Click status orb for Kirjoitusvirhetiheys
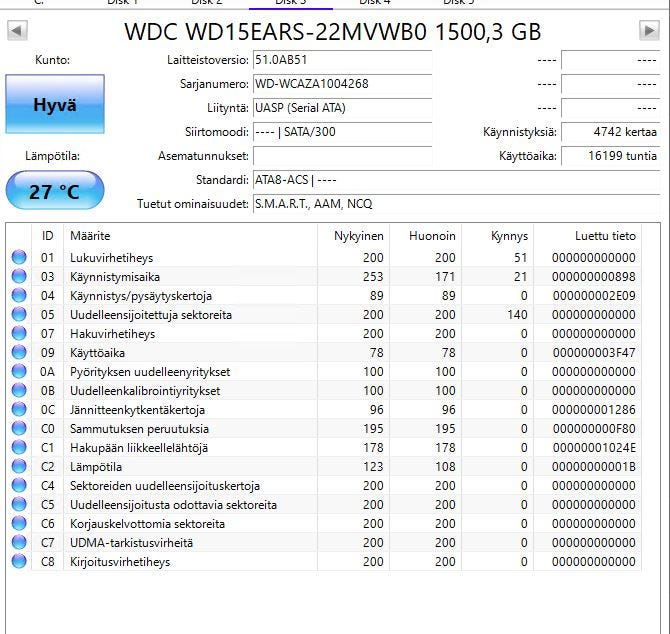 click(19, 561)
